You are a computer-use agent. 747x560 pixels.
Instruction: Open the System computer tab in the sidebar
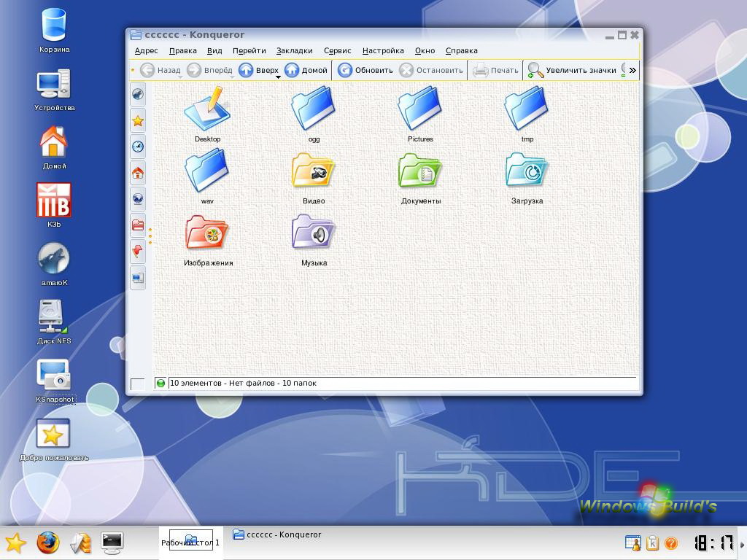click(x=138, y=278)
